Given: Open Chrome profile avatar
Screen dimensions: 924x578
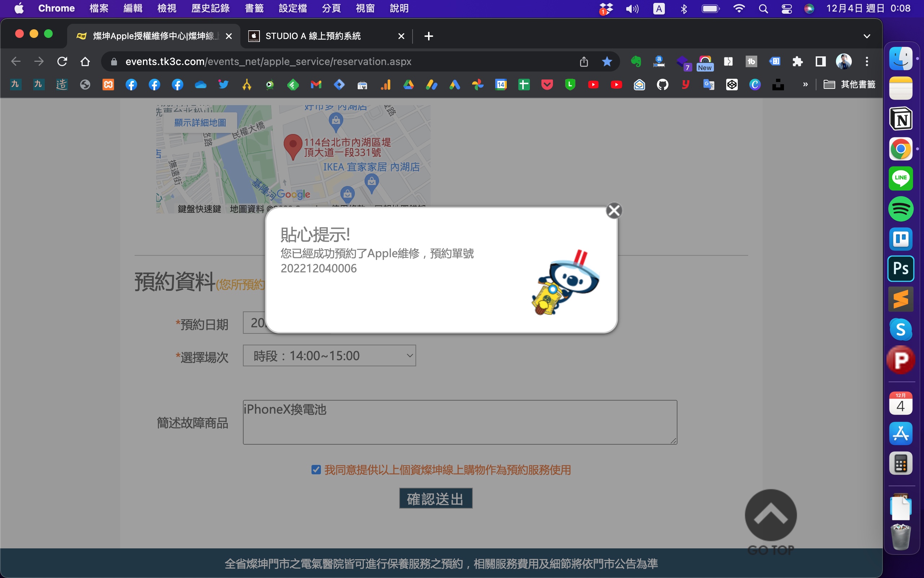Looking at the screenshot, I should (x=844, y=61).
